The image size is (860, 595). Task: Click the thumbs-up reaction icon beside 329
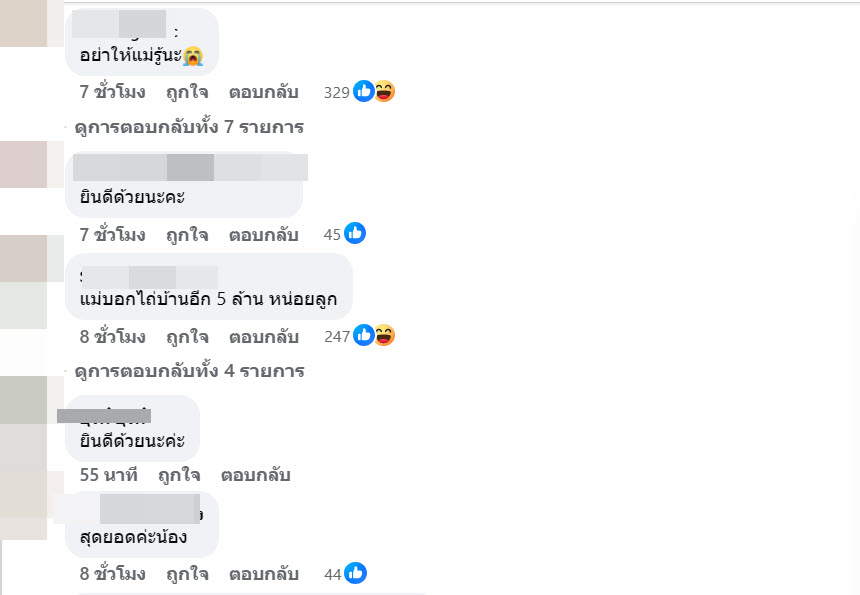point(364,92)
